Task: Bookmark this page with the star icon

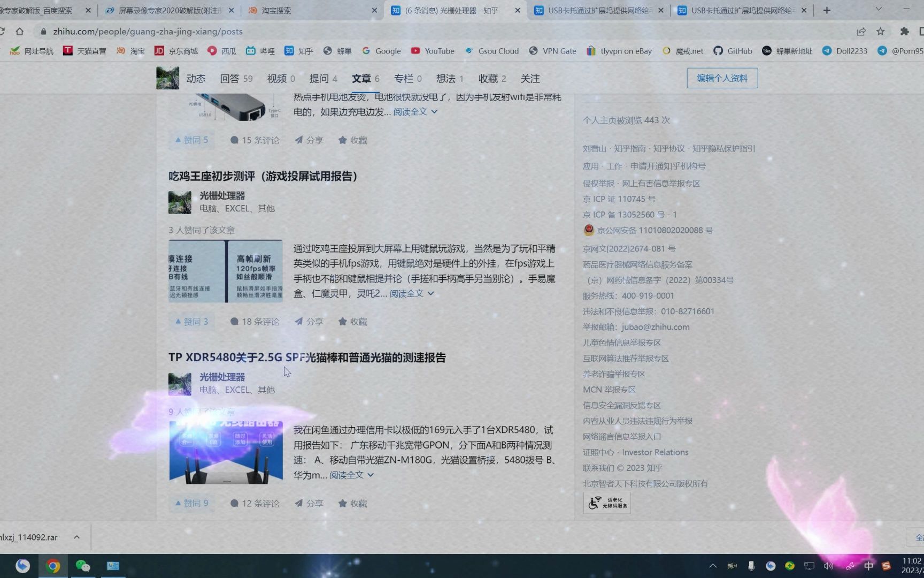Action: 881,32
